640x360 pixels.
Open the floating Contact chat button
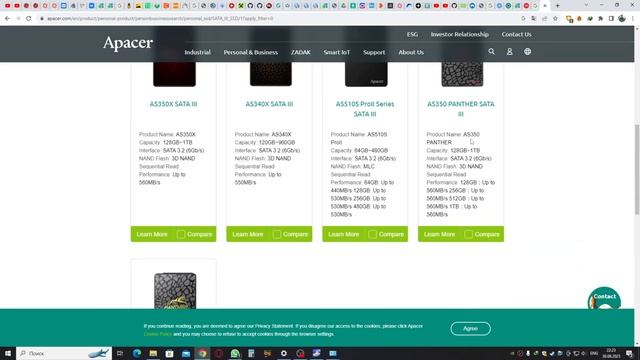[604, 298]
